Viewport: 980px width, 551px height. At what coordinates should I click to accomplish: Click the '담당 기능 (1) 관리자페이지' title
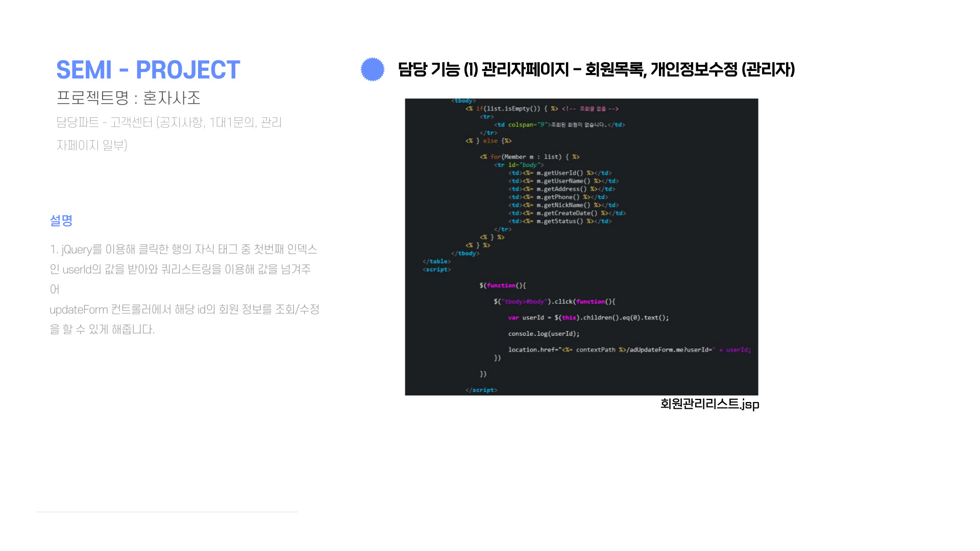(596, 69)
